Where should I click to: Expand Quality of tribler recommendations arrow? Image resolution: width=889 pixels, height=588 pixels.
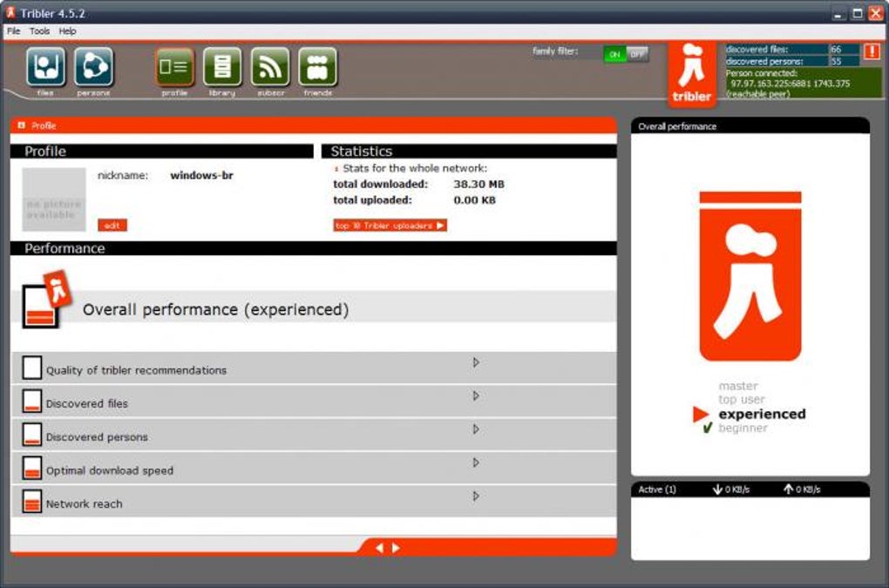pyautogui.click(x=476, y=362)
